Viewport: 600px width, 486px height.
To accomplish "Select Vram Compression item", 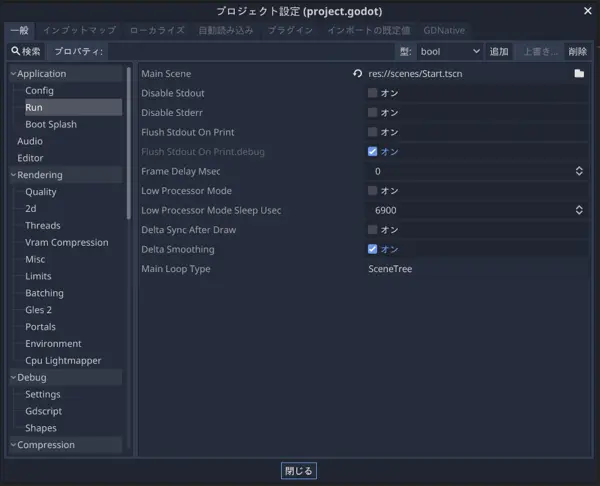I will 67,242.
